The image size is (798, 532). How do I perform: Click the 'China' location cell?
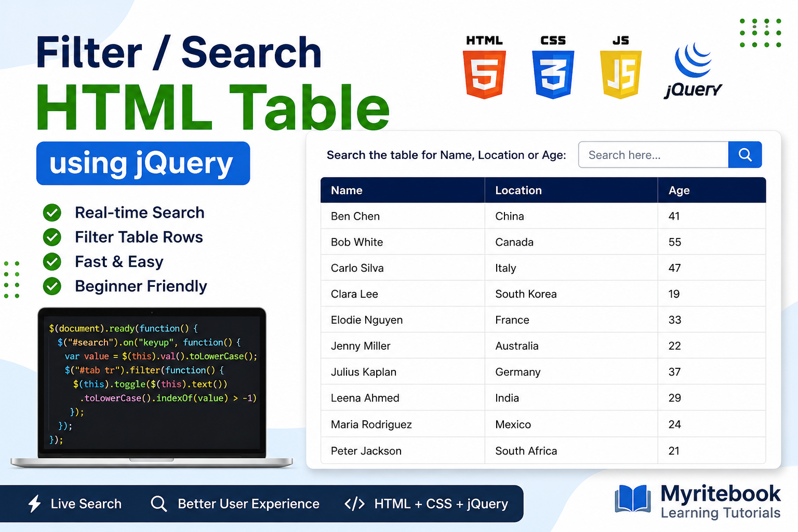point(571,216)
